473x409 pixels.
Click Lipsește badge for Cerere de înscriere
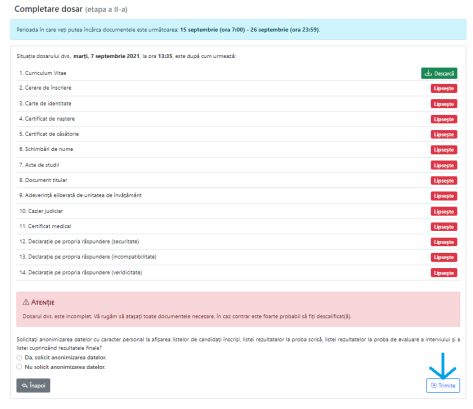pos(444,88)
